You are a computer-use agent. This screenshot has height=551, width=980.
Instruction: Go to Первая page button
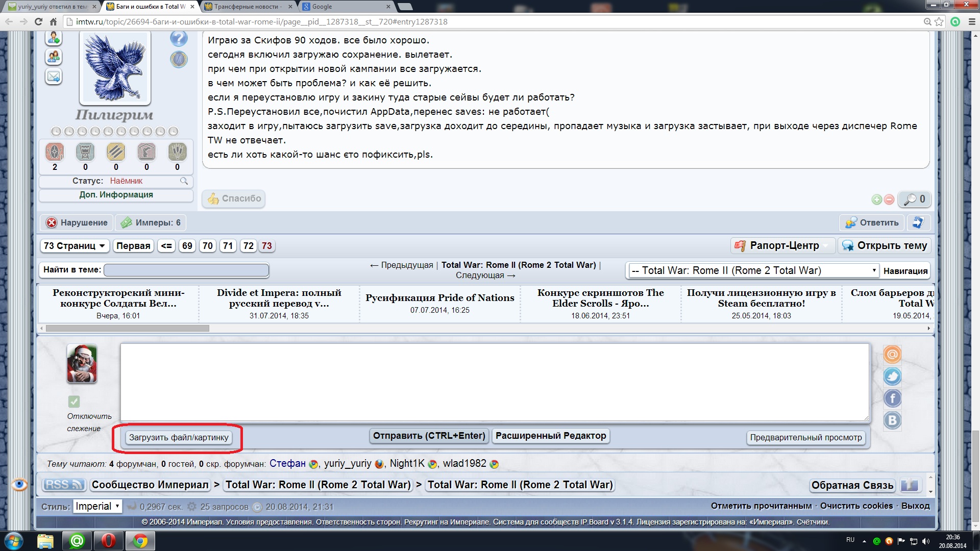point(133,246)
